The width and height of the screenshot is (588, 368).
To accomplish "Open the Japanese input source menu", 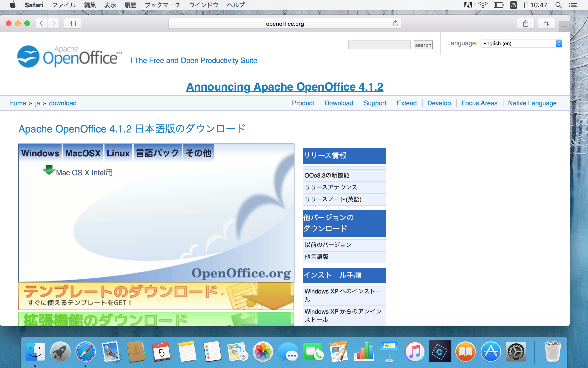I will click(x=513, y=5).
